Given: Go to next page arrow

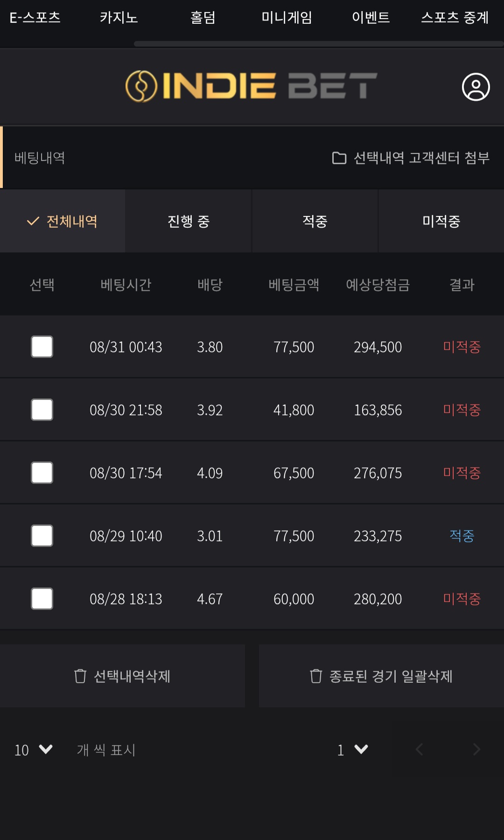Looking at the screenshot, I should click(x=476, y=749).
